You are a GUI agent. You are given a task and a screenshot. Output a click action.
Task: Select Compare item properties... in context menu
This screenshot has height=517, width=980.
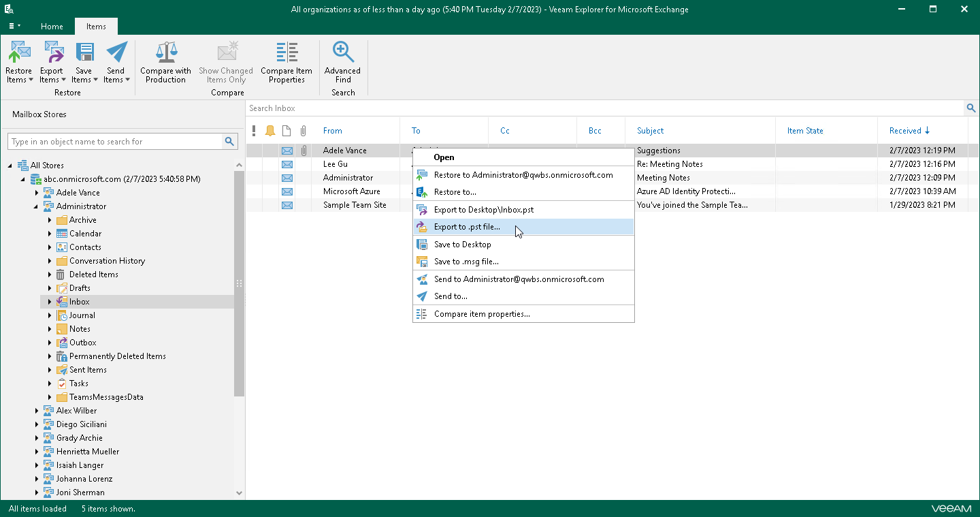coord(482,314)
